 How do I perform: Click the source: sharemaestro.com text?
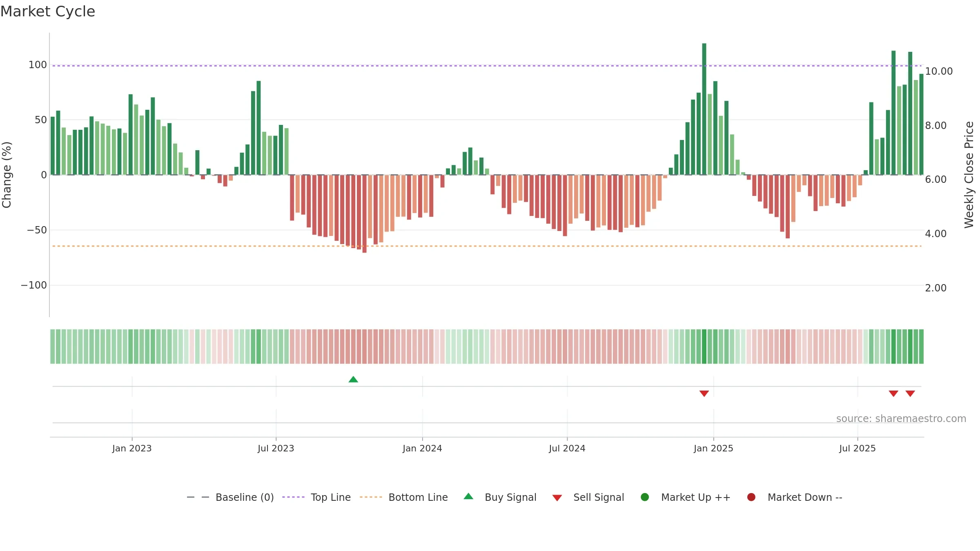(x=901, y=419)
